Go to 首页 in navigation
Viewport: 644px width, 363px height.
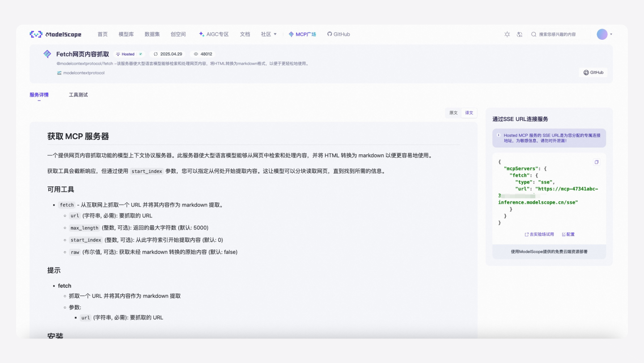pyautogui.click(x=102, y=34)
